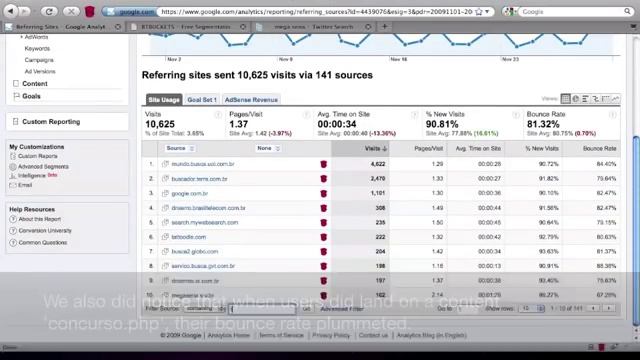Image resolution: width=640 pixels, height=360 pixels.
Task: Click the help icon in the Pages/Visit box
Action: (x=306, y=115)
